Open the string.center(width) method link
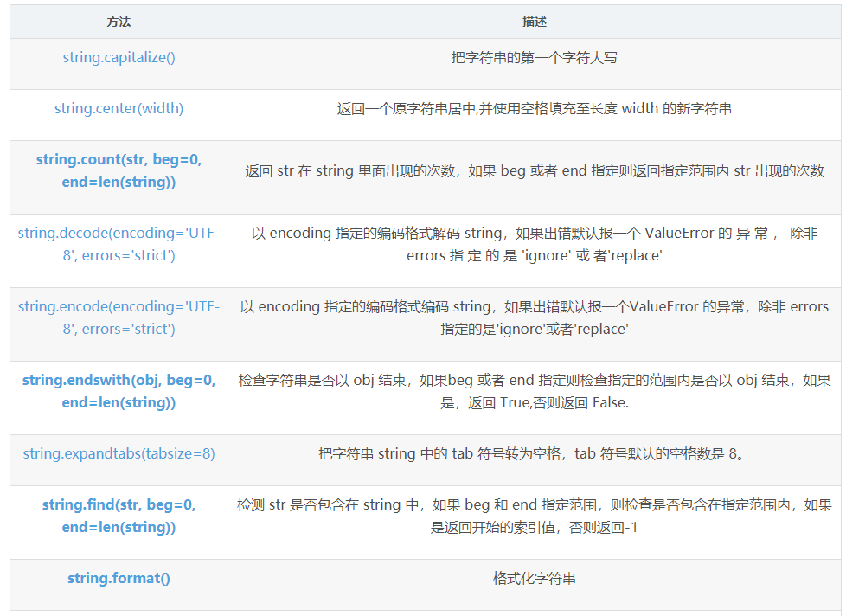Screen dimensions: 846x616 point(119,108)
